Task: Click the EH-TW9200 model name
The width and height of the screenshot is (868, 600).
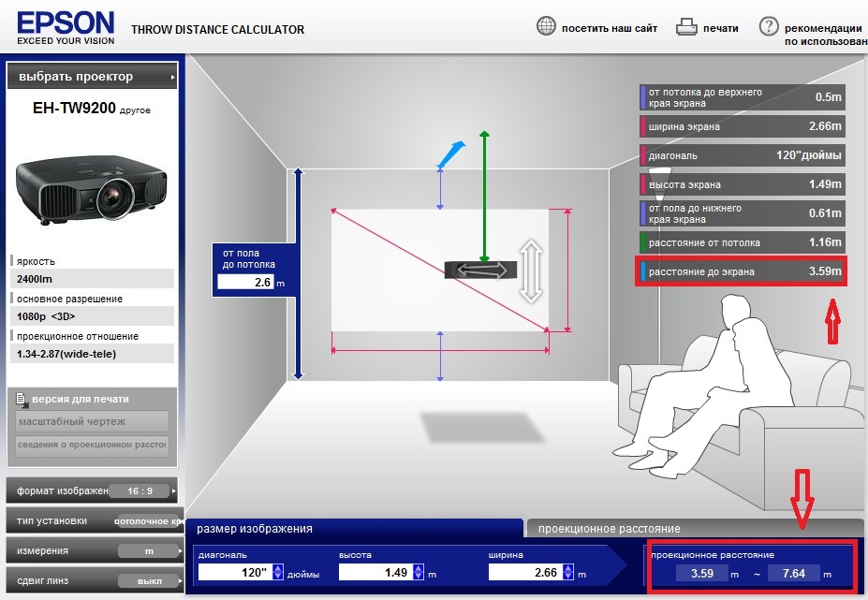Action: point(74,108)
